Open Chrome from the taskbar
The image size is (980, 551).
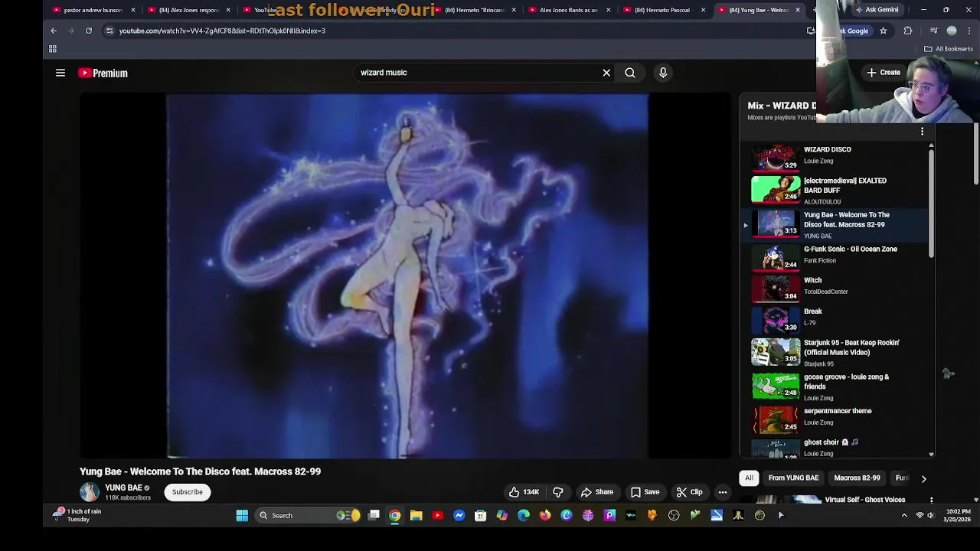pyautogui.click(x=395, y=516)
